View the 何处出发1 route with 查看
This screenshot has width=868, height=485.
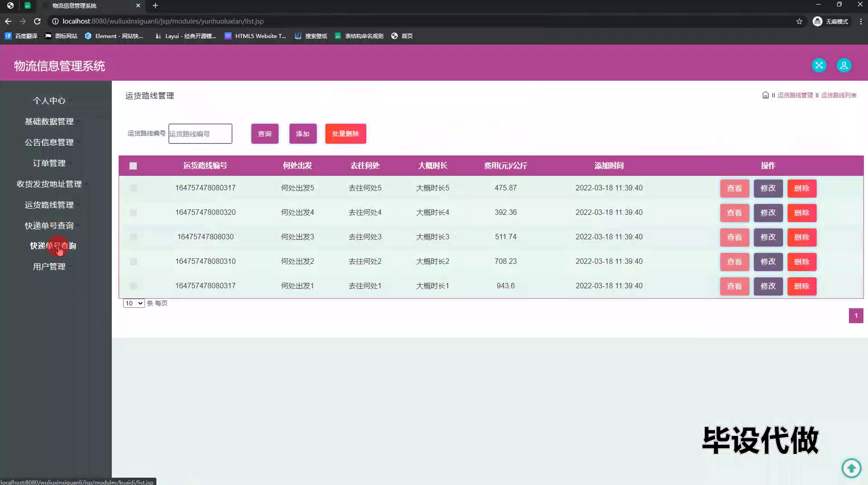click(x=734, y=286)
